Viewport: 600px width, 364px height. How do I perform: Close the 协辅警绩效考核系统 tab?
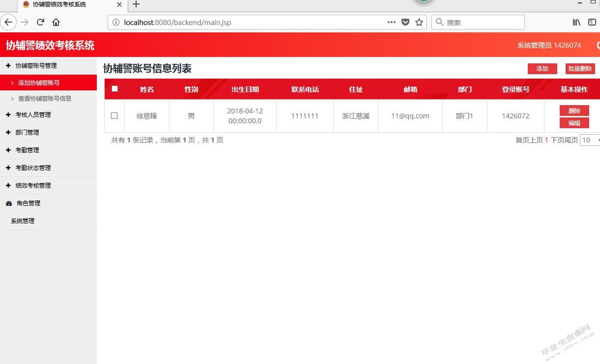(x=119, y=4)
